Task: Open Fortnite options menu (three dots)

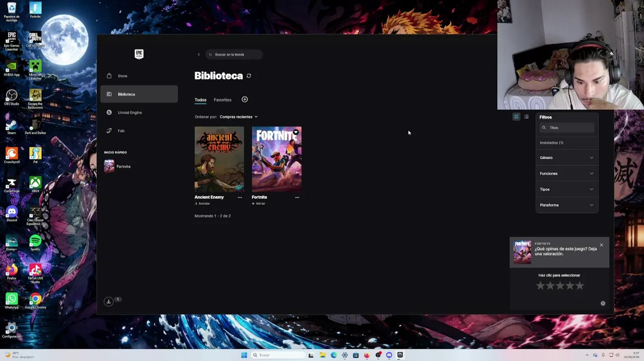Action: coord(297,198)
